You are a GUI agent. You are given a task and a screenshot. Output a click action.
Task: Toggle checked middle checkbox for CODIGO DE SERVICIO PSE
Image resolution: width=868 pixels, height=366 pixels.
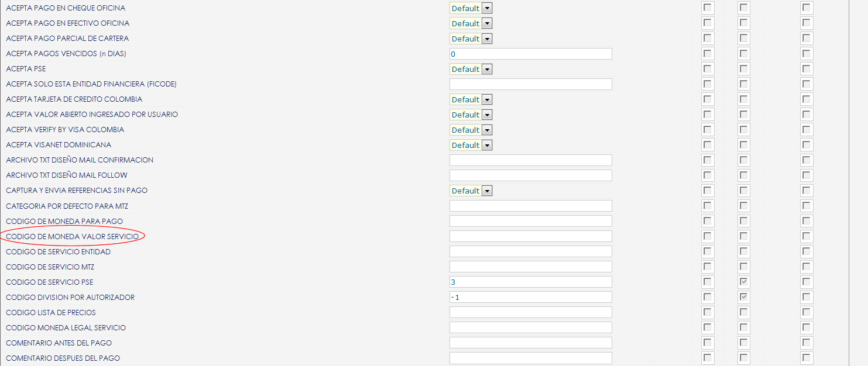point(744,282)
